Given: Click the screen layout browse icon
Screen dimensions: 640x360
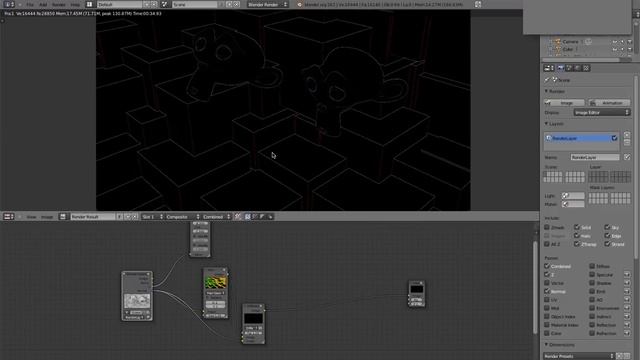Looking at the screenshot, I should point(89,4).
